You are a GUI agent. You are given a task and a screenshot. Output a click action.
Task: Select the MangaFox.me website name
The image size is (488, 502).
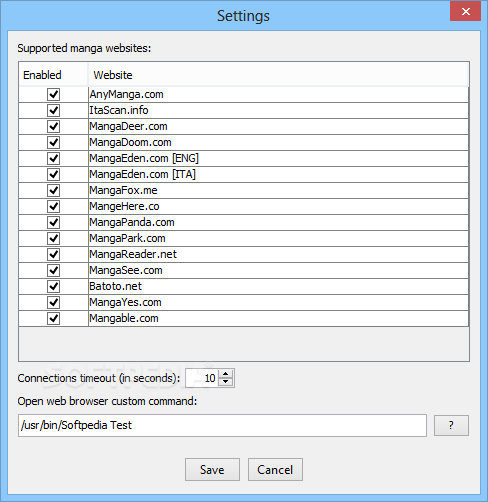tap(123, 190)
